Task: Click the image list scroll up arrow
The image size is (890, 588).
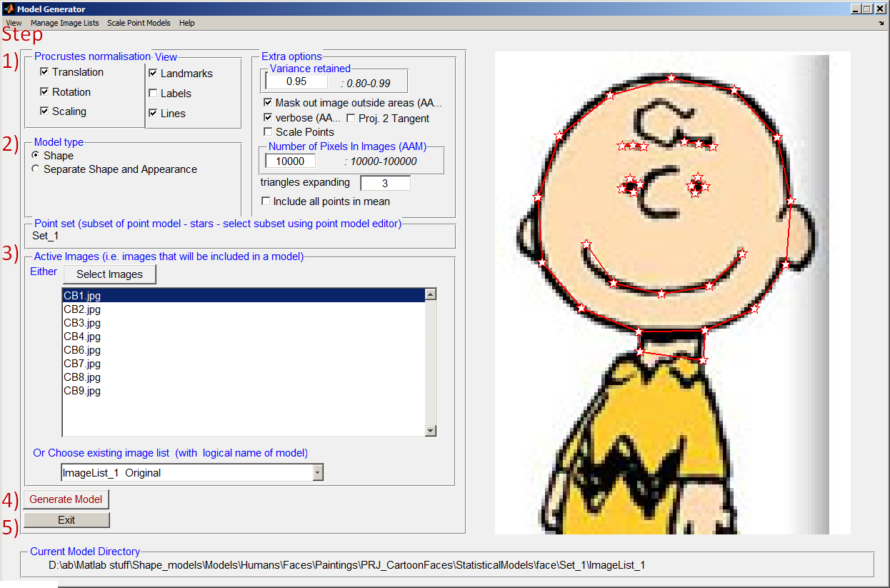Action: click(430, 294)
